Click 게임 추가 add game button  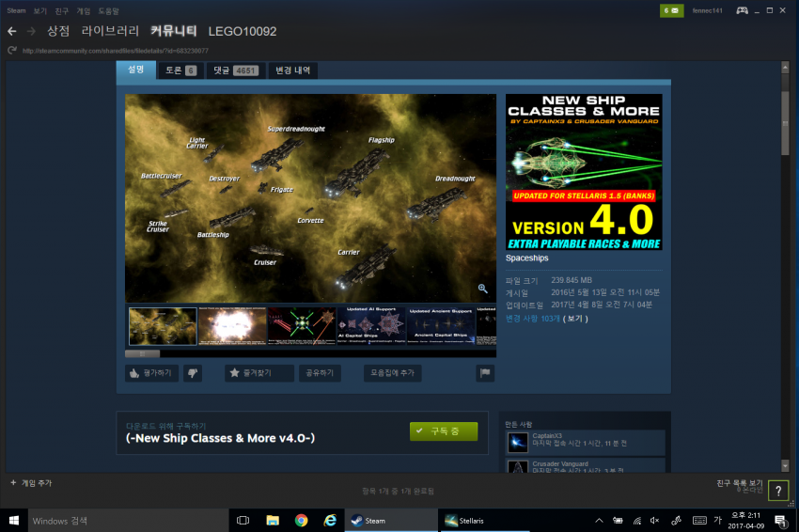pyautogui.click(x=31, y=483)
